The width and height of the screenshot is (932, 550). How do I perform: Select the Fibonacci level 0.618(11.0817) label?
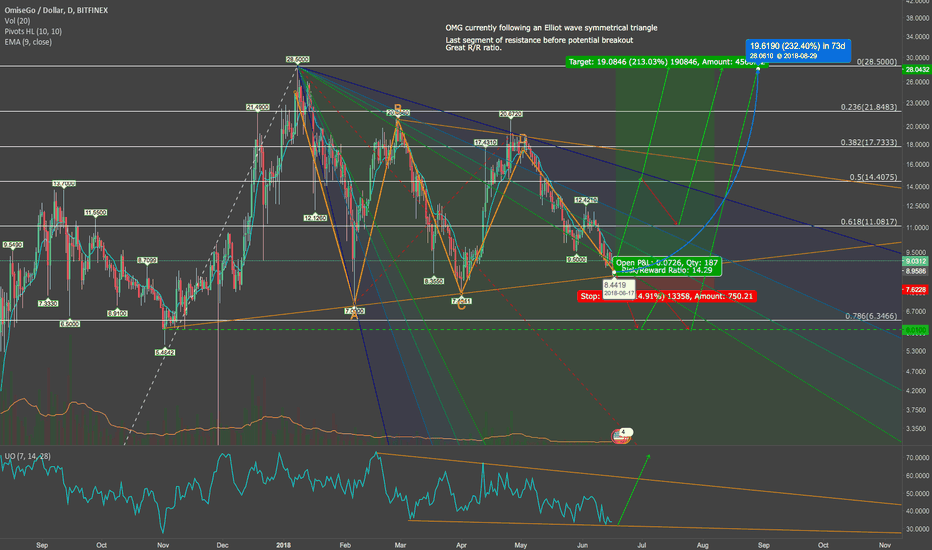click(x=868, y=222)
